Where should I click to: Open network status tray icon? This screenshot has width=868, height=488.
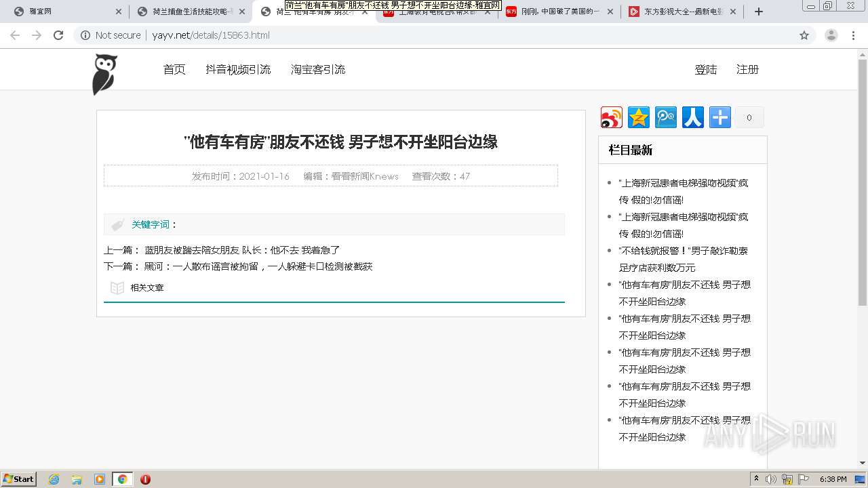[x=787, y=479]
